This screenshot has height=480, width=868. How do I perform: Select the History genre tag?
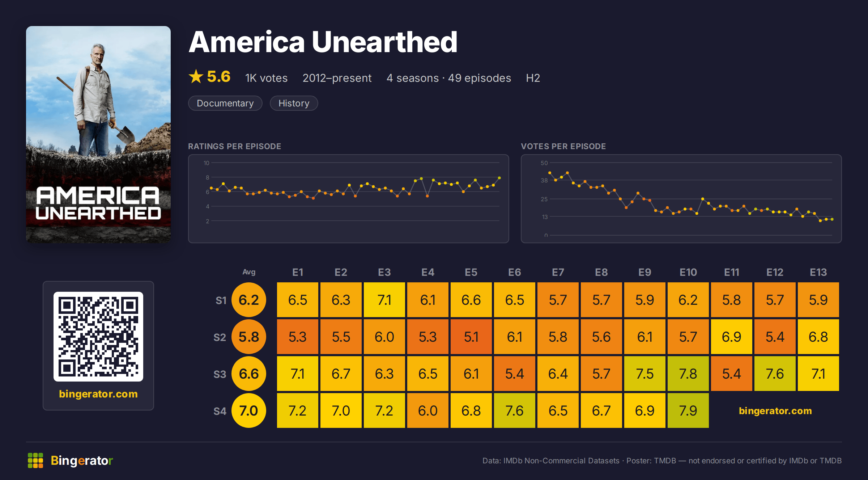click(x=294, y=103)
